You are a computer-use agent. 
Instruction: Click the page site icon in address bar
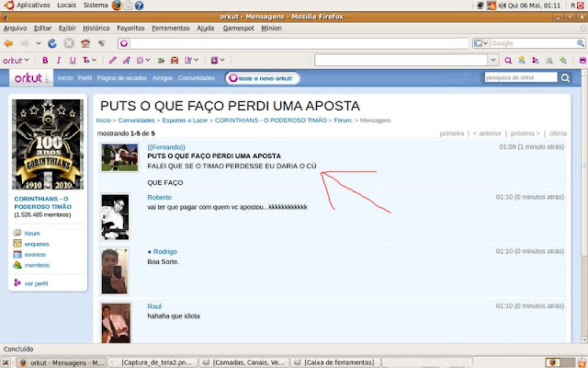coord(124,43)
